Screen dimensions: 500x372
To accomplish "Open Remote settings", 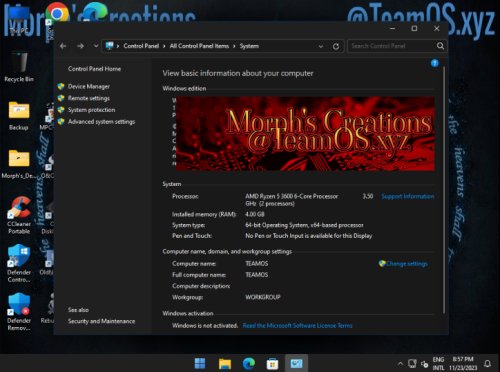I will pos(89,98).
